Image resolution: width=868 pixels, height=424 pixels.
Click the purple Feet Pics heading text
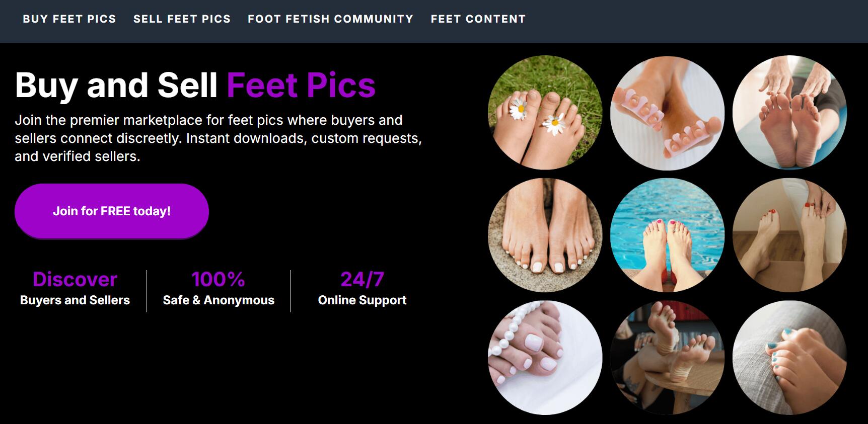click(301, 86)
